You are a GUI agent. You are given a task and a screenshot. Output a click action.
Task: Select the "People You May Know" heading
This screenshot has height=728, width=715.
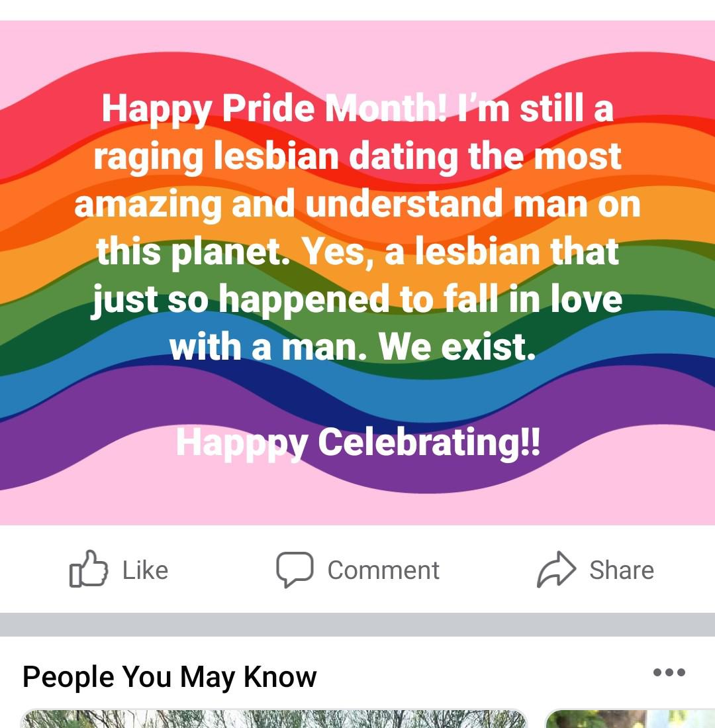coord(169,677)
